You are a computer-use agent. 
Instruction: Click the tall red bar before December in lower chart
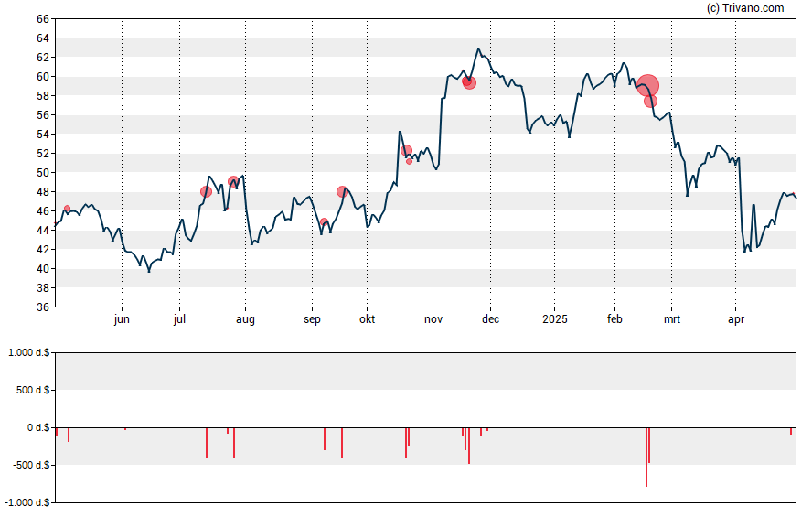point(469,446)
